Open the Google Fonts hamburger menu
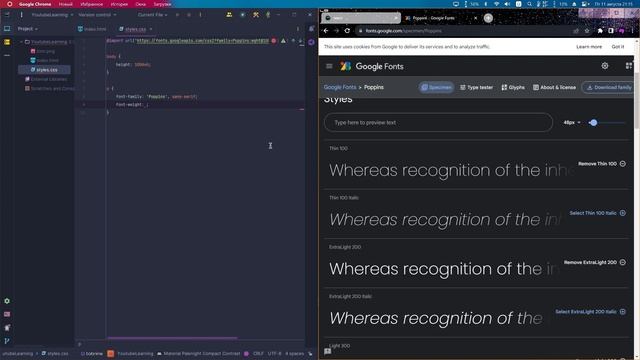This screenshot has width=640, height=360. [x=329, y=66]
